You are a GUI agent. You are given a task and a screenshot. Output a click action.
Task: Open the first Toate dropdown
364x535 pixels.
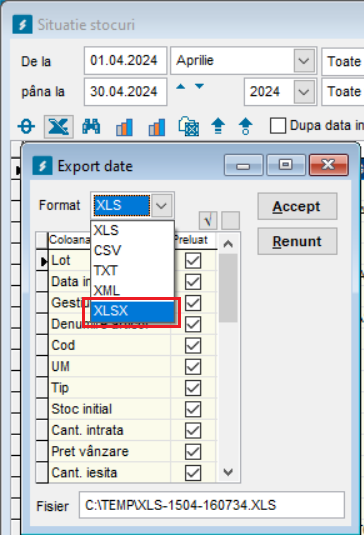pos(343,61)
